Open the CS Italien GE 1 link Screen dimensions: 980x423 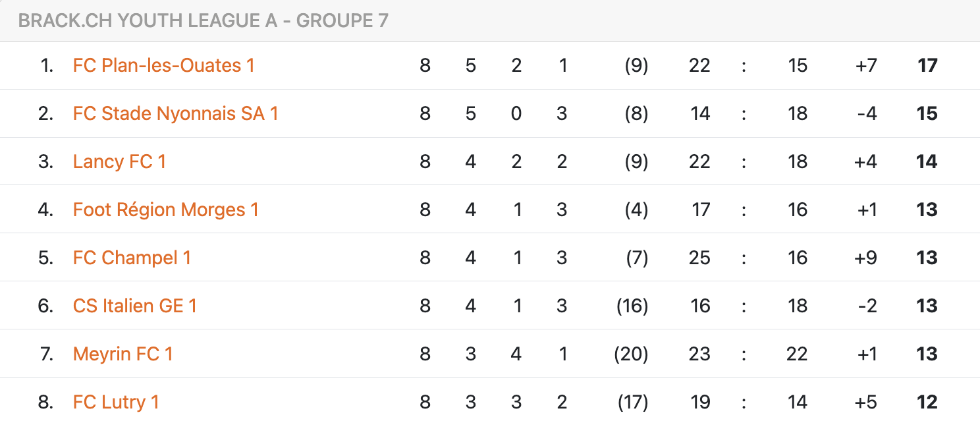point(134,306)
